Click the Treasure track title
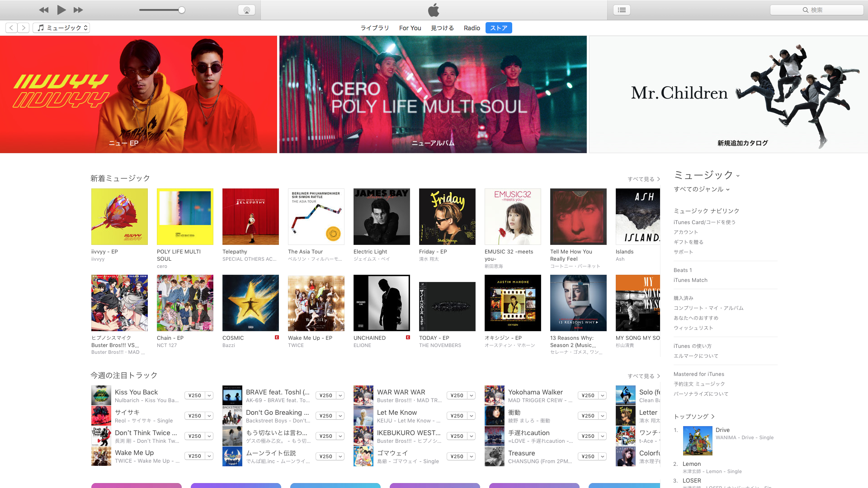868x488 pixels. (x=521, y=453)
